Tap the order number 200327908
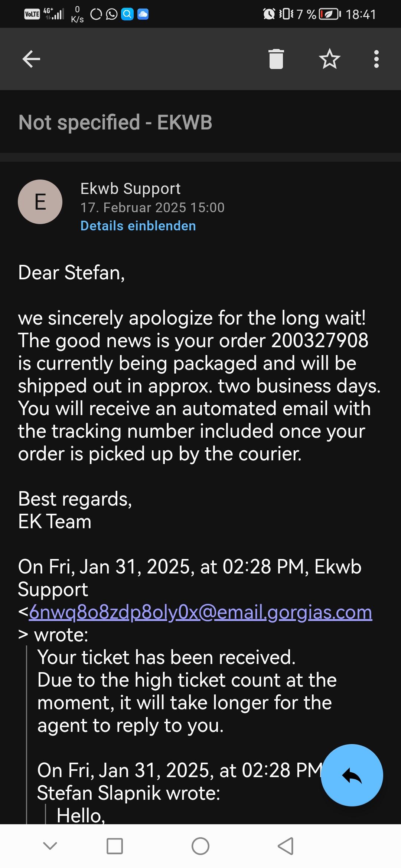The width and height of the screenshot is (401, 868). pyautogui.click(x=320, y=340)
